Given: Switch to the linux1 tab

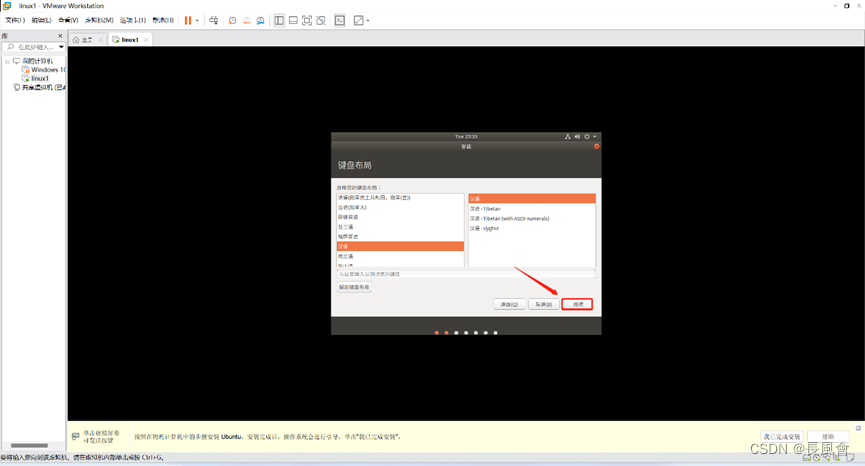Looking at the screenshot, I should (126, 40).
